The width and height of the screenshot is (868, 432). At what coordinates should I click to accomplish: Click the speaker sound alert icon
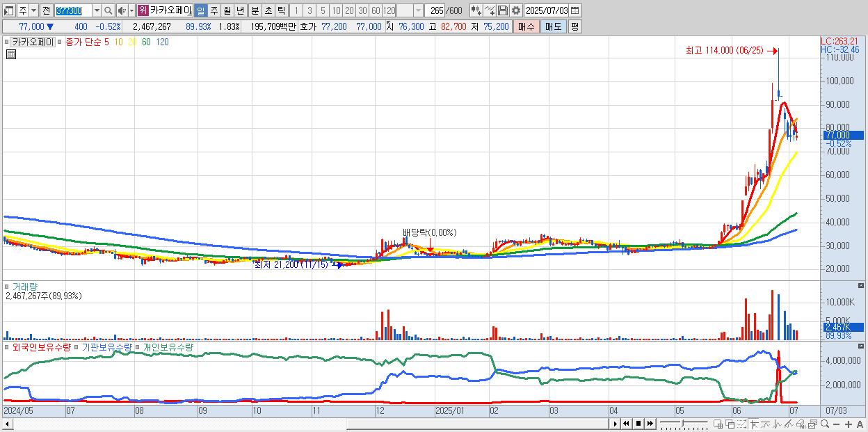coord(121,10)
